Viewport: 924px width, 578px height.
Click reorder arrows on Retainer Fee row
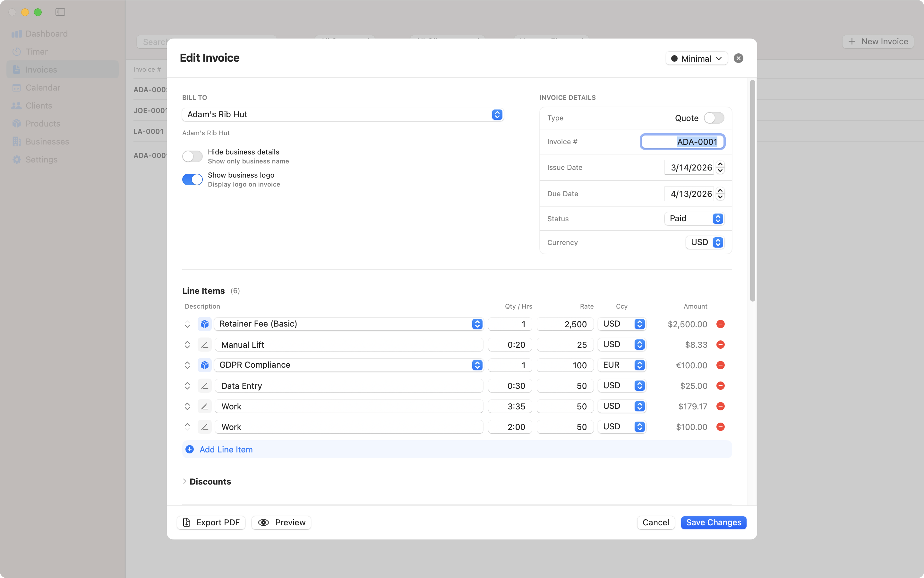pyautogui.click(x=187, y=324)
